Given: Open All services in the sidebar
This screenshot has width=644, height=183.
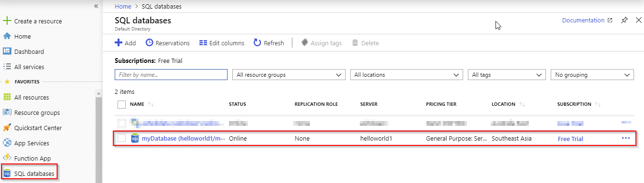Looking at the screenshot, I should (x=29, y=67).
